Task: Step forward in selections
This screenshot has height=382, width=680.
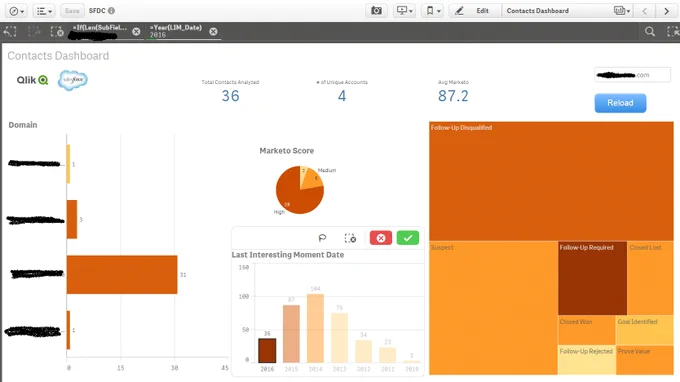Action: tap(34, 32)
